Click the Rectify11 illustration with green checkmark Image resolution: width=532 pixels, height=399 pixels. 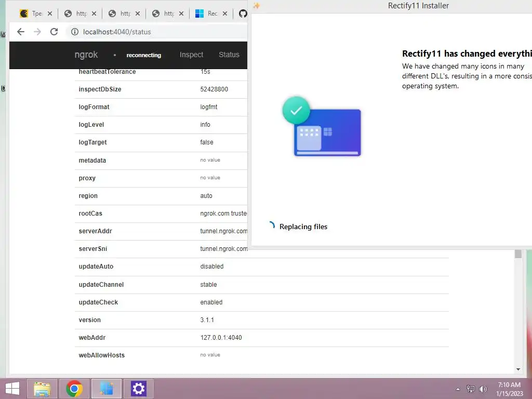[321, 127]
